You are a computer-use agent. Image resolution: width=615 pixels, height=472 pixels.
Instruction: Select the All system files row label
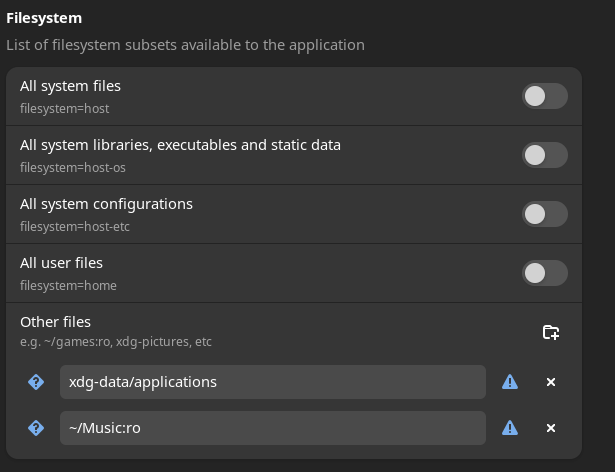pyautogui.click(x=70, y=86)
